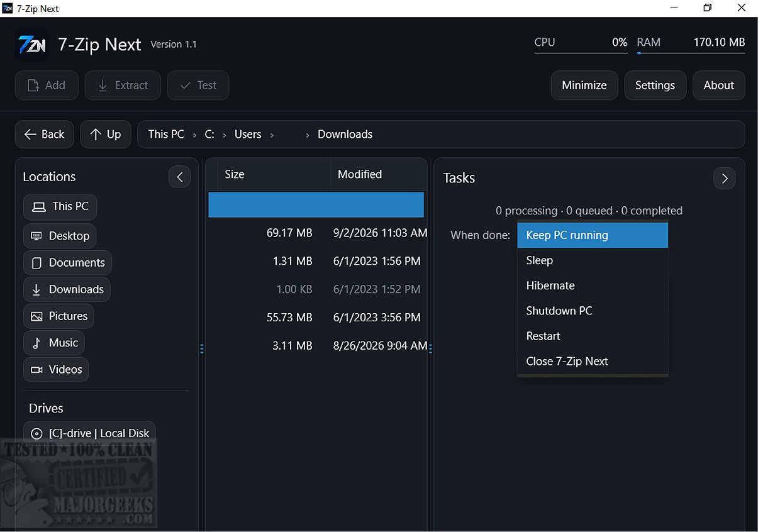Click the 6/1/2023 3:56 PM modified date

point(377,318)
